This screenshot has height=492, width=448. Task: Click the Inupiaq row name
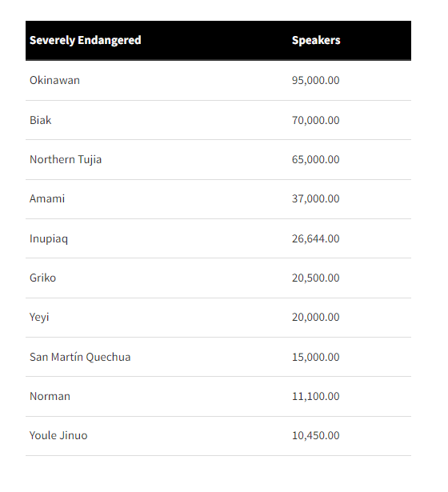[49, 238]
